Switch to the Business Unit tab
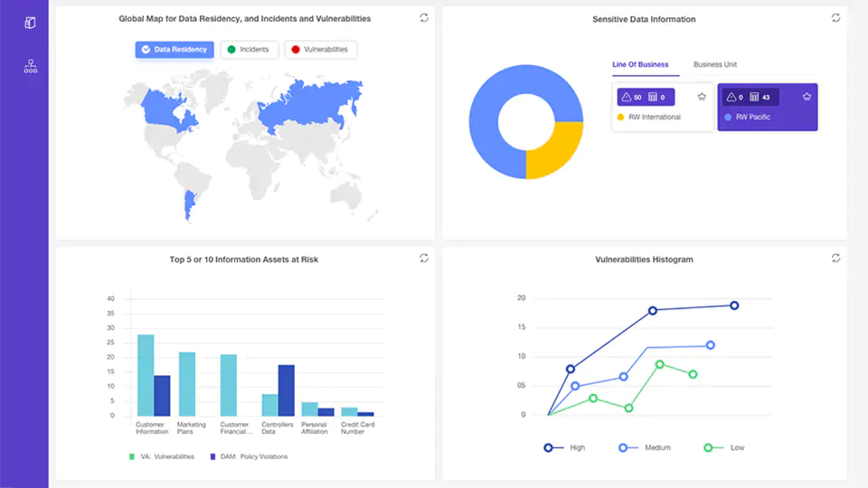Viewport: 868px width, 488px height. point(714,65)
